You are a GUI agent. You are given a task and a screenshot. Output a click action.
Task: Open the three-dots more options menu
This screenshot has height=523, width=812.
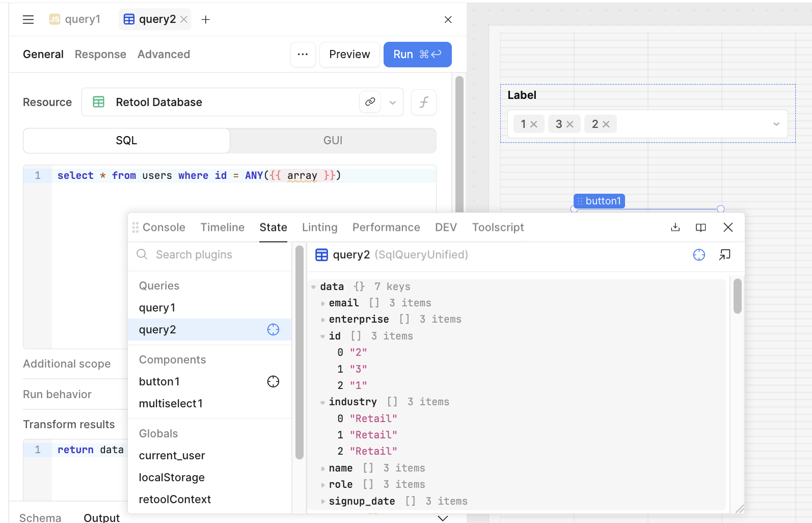pos(303,55)
